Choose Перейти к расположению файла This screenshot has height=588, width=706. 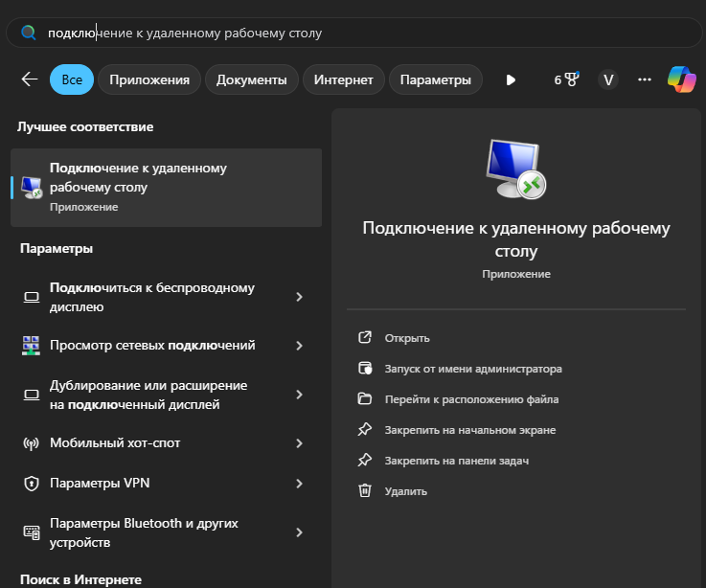471,399
